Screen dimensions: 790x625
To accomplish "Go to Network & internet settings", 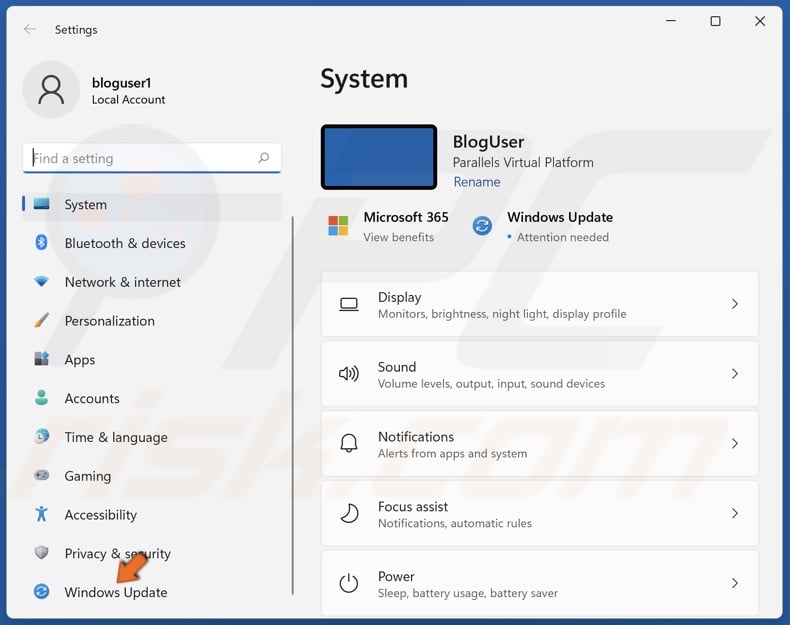I will tap(152, 282).
